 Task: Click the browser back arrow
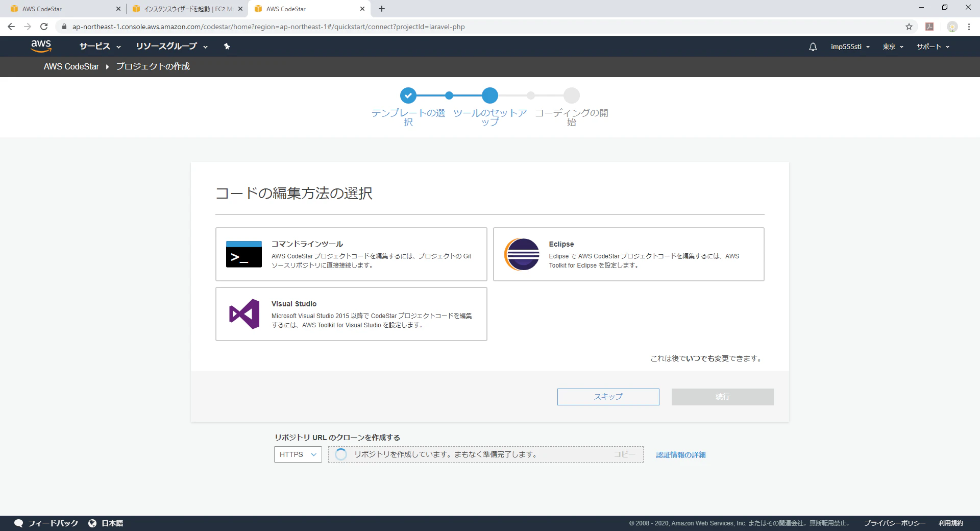point(11,27)
